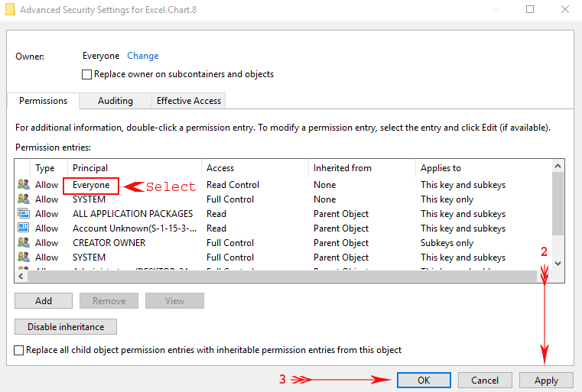Viewport: 582px width, 392px height.
Task: Confirm with the OK button
Action: (424, 381)
